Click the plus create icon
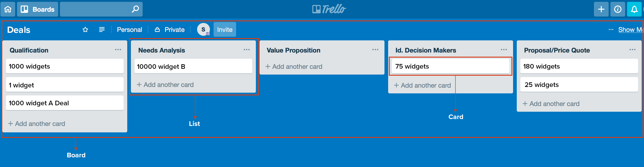The width and height of the screenshot is (644, 167). pos(601,9)
